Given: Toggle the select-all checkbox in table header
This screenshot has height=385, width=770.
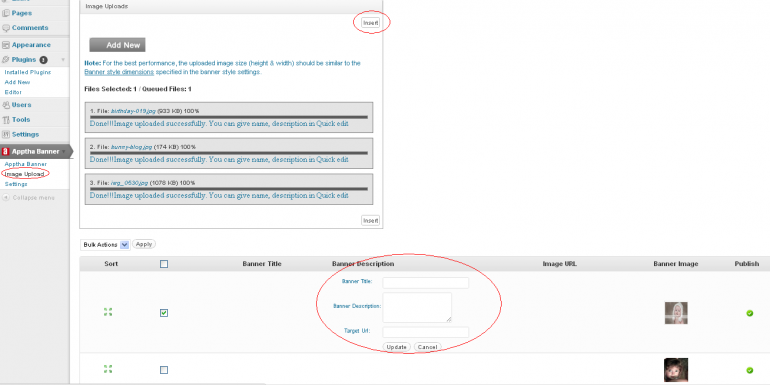Looking at the screenshot, I should pyautogui.click(x=164, y=264).
